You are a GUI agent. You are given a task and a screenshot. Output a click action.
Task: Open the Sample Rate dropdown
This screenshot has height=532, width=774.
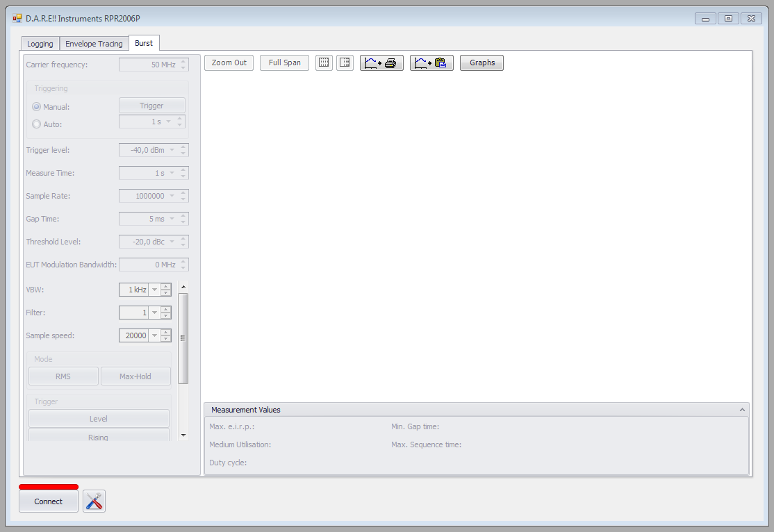(172, 196)
